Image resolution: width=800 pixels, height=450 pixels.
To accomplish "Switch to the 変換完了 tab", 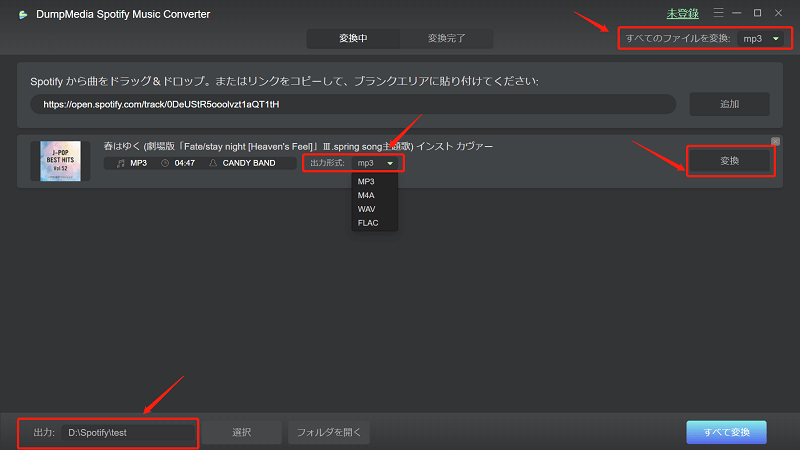I will 446,38.
